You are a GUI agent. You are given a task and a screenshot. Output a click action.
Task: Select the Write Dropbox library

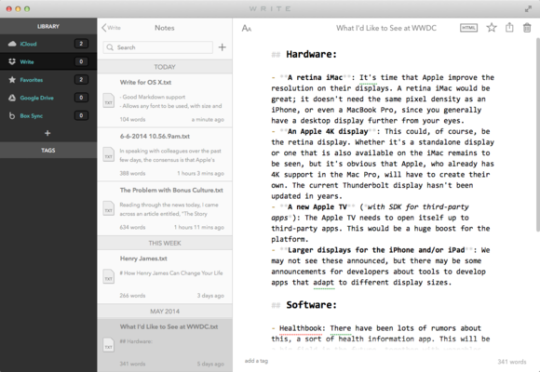point(48,62)
